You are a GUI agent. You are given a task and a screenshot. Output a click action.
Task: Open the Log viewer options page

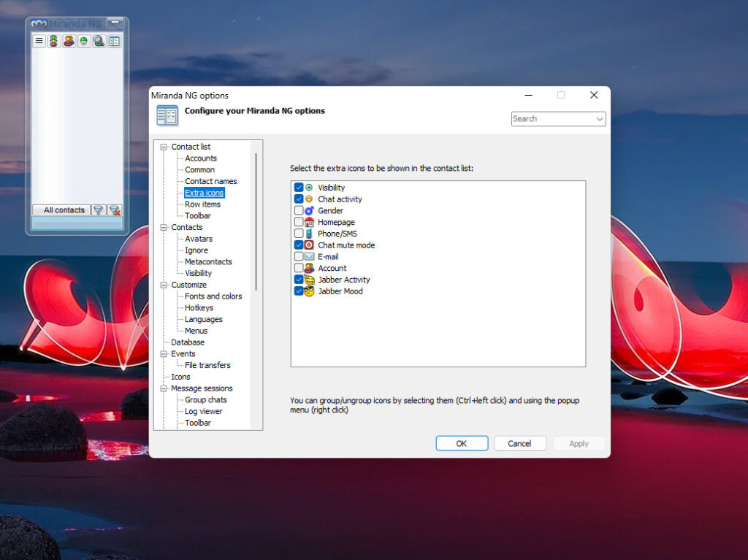(203, 411)
